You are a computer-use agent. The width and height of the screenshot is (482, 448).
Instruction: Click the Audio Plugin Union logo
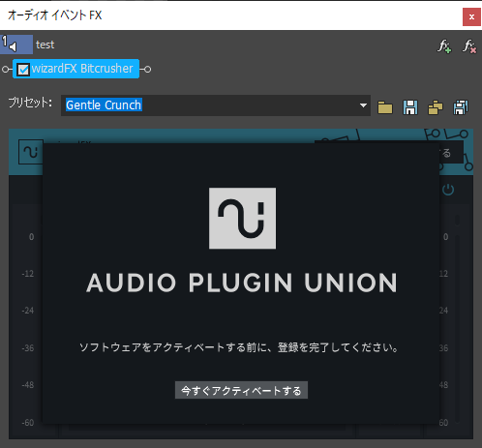coord(242,219)
